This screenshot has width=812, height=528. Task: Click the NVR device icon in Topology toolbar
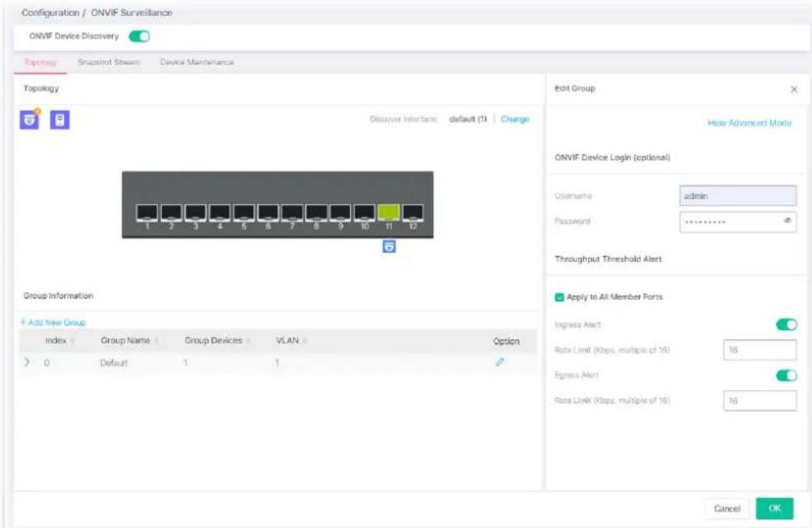tap(59, 120)
